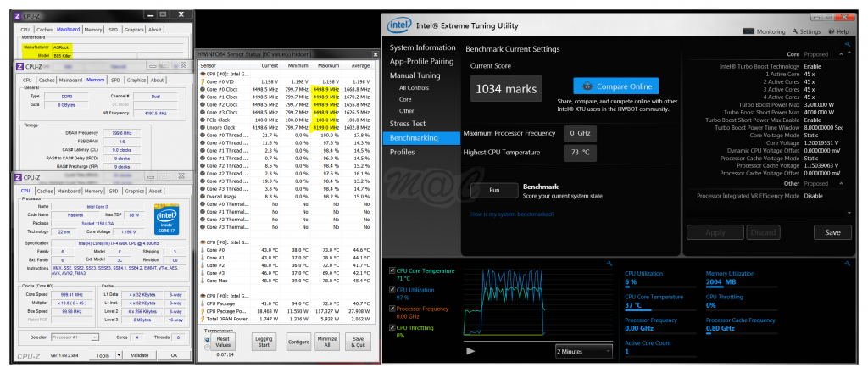Uncheck CPU Core Temperature graph checkbox
Image resolution: width=868 pixels, height=373 pixels.
click(392, 271)
